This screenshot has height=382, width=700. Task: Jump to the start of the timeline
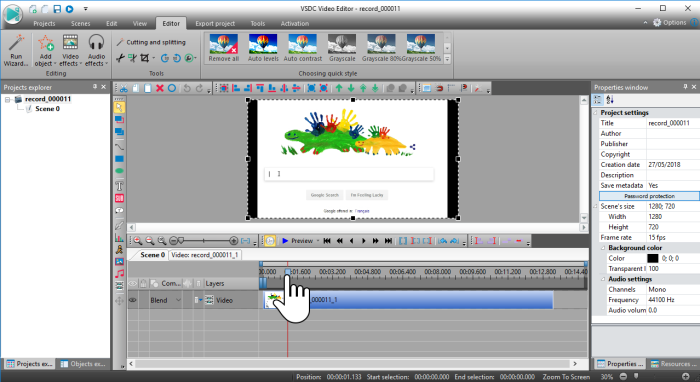click(x=327, y=241)
